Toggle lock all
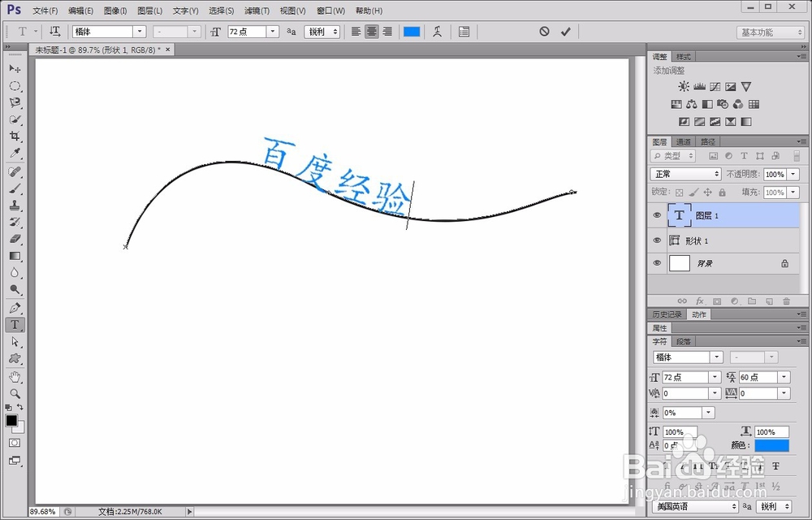The height and width of the screenshot is (520, 812). [x=722, y=192]
